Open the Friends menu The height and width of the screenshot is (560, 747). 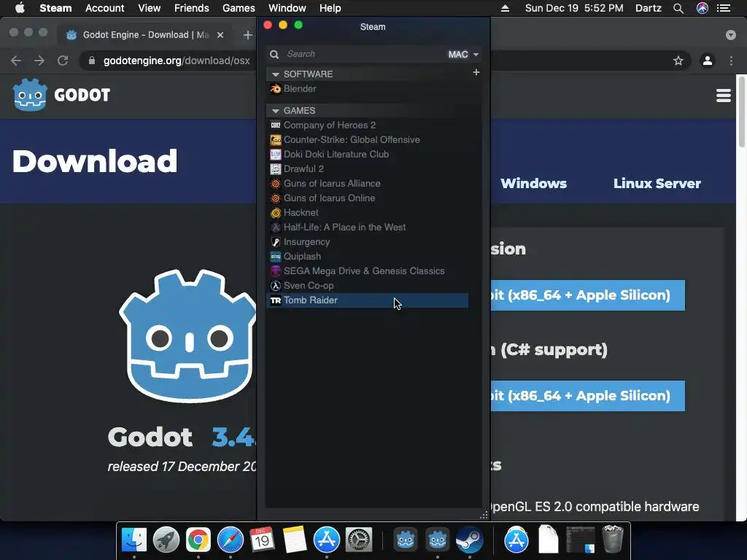tap(192, 8)
